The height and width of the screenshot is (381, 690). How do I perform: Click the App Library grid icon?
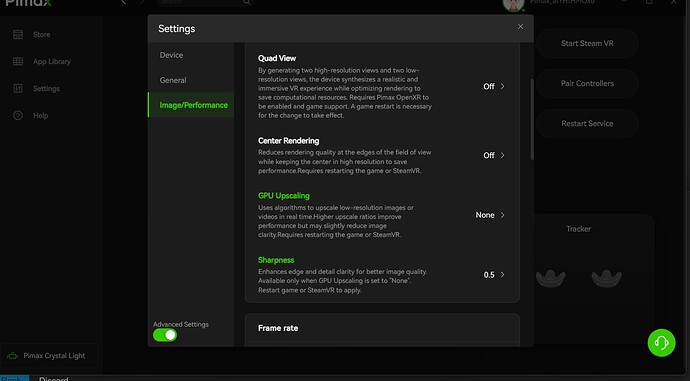click(18, 62)
